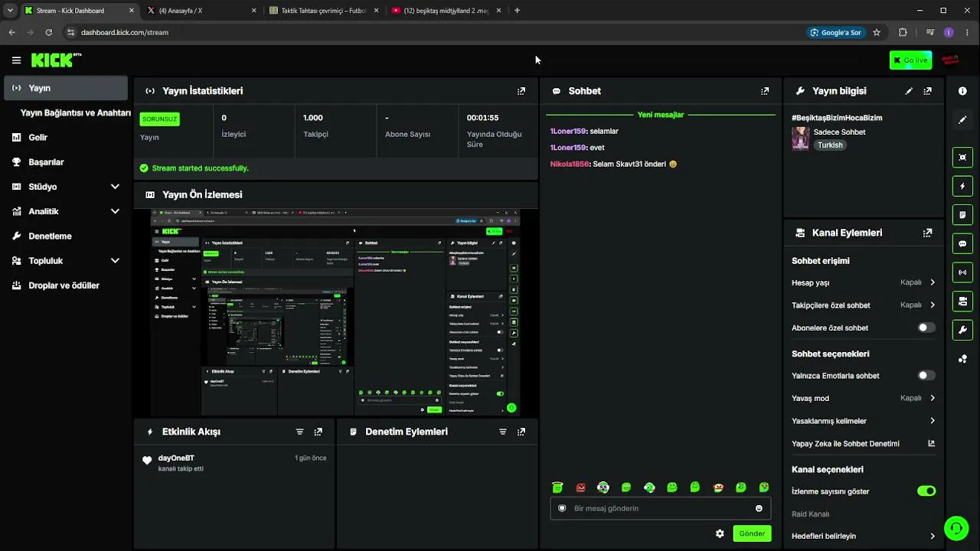Pop out the Kanal Eylemleri panel
The height and width of the screenshot is (551, 980).
pyautogui.click(x=928, y=233)
